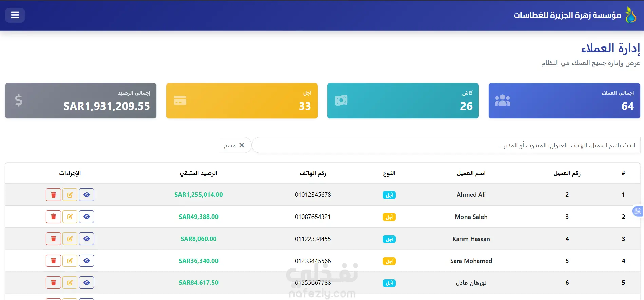Viewport: 644px width, 300px height.
Task: Click the credit card icon in آجل card
Action: coord(180,100)
